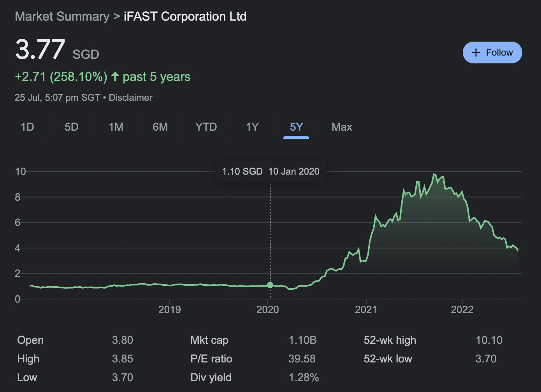Screen dimensions: 541x392
Task: Select the 1M chart range
Action: click(116, 127)
